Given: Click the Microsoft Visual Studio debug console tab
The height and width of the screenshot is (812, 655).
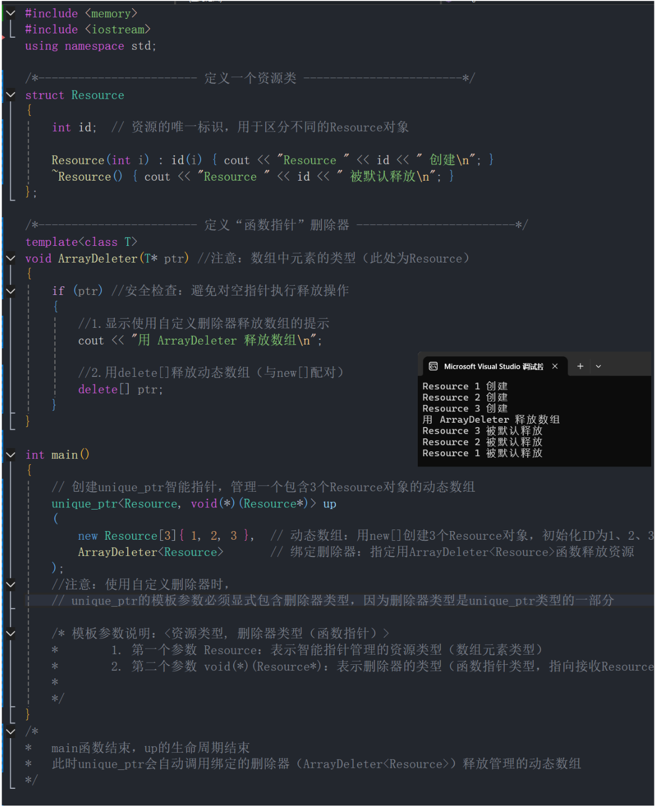Looking at the screenshot, I should (x=493, y=366).
